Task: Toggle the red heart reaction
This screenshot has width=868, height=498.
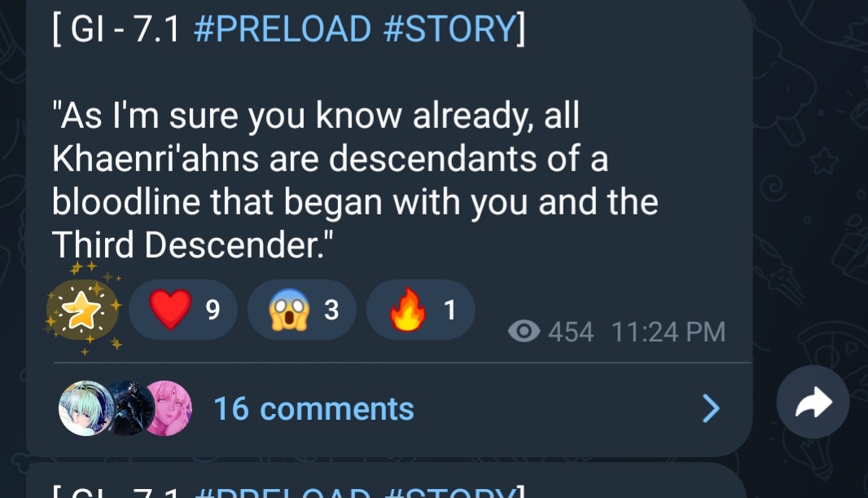Action: tap(183, 310)
